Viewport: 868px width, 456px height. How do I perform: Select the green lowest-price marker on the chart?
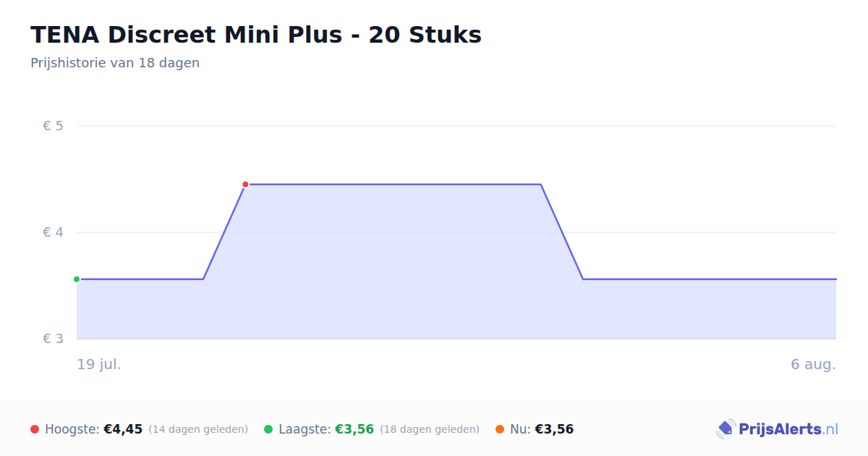(x=77, y=279)
